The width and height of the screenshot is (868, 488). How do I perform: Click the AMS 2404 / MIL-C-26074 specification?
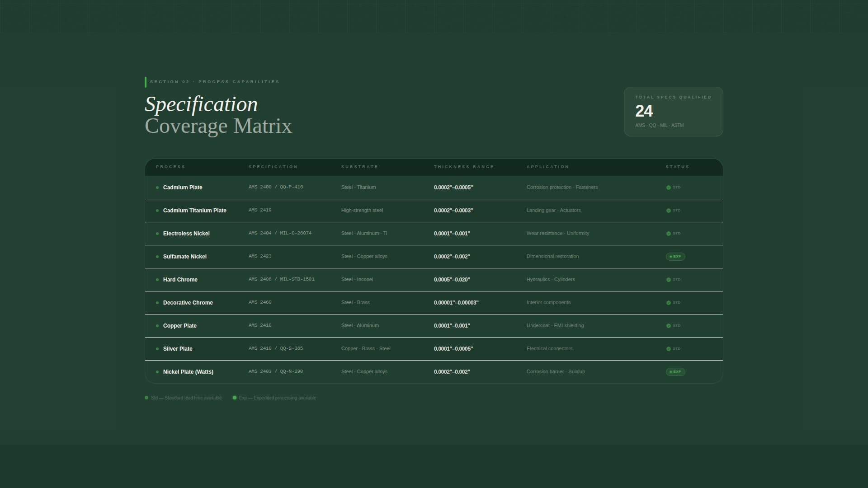pos(280,233)
